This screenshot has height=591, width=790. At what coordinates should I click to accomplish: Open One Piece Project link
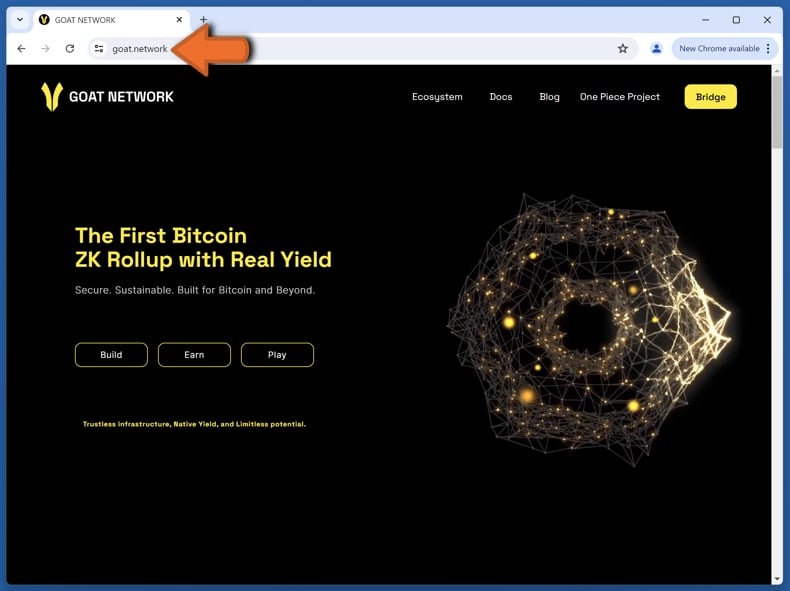pyautogui.click(x=619, y=97)
